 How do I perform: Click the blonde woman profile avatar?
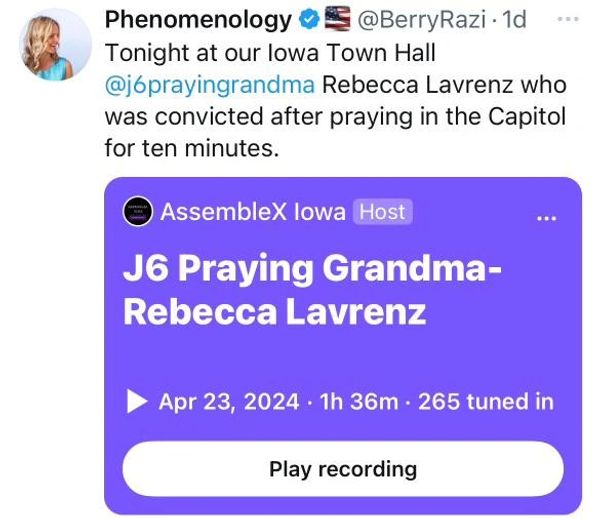[54, 43]
